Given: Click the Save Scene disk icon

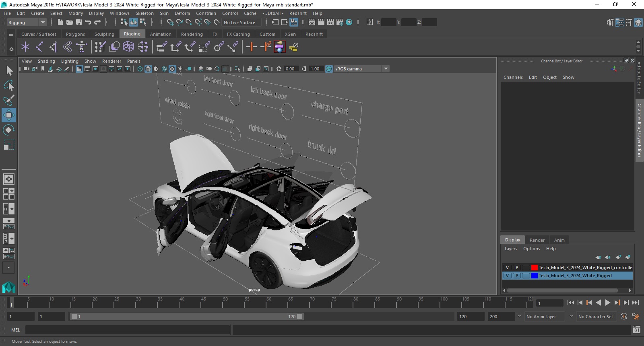Looking at the screenshot, I should coord(79,23).
